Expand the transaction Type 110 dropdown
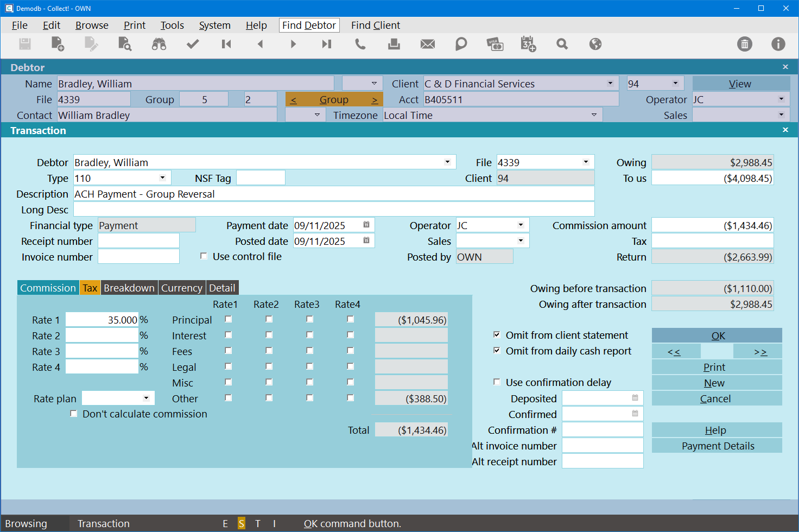The height and width of the screenshot is (532, 799). click(x=162, y=178)
